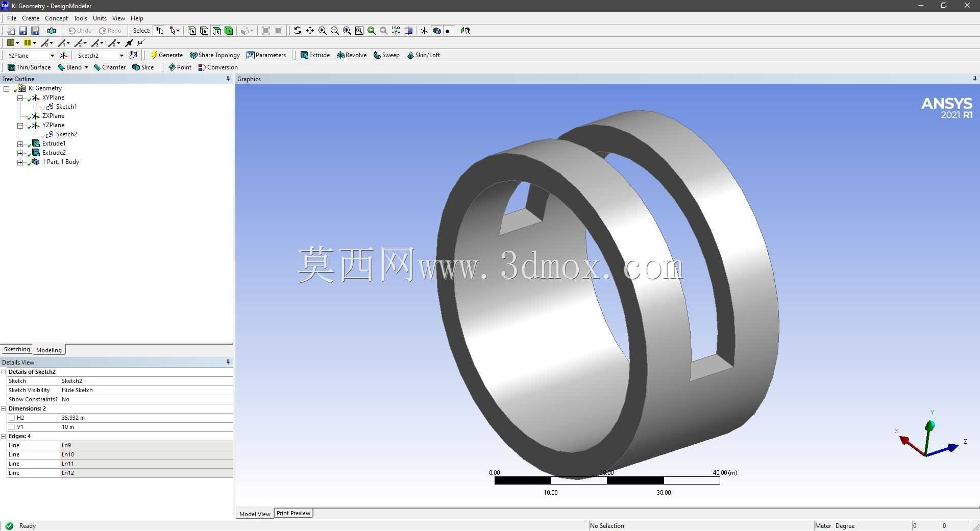Click the Share Topology button

tap(215, 55)
